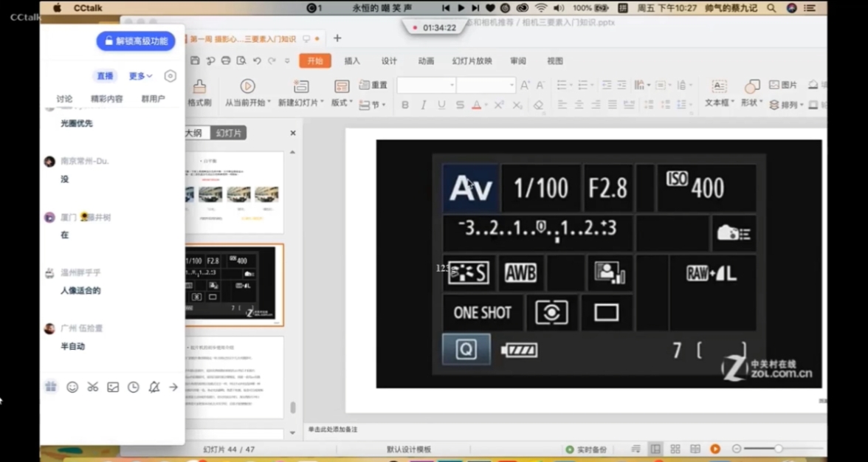The image size is (868, 462).
Task: Toggle bold text formatting
Action: pos(404,106)
